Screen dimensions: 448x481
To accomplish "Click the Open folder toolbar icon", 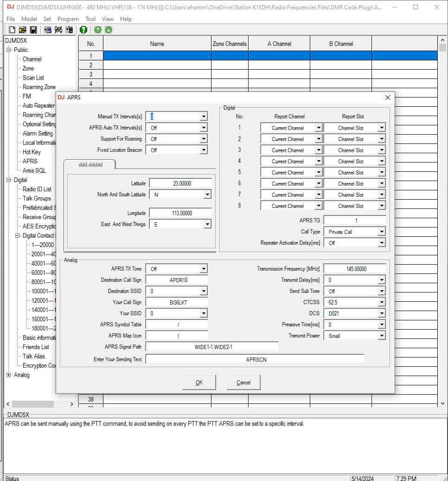I will click(x=22, y=30).
